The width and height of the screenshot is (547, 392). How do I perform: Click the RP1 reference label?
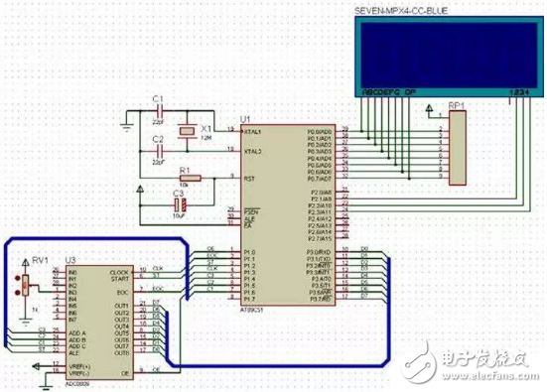[x=457, y=105]
